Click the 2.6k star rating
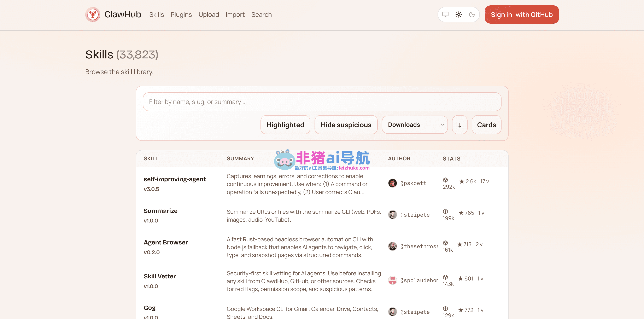Viewport: 644px width, 319px height. (x=468, y=181)
